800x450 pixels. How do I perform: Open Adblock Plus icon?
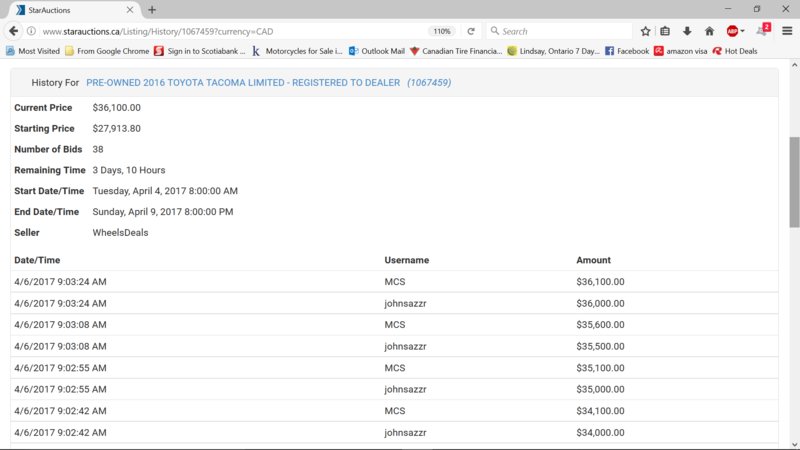[x=732, y=31]
